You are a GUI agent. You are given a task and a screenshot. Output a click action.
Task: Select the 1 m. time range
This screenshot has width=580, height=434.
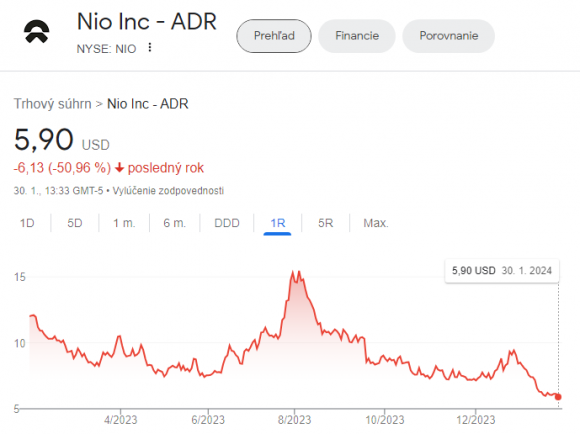pos(124,223)
